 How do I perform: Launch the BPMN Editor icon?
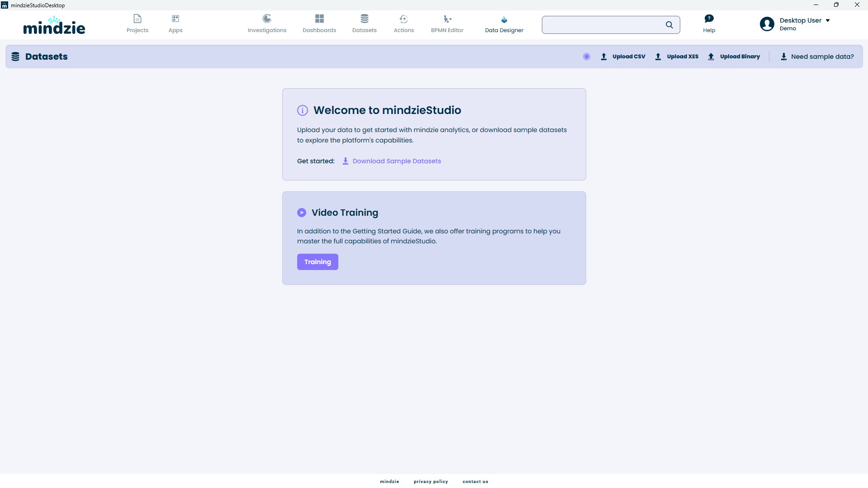(x=447, y=19)
